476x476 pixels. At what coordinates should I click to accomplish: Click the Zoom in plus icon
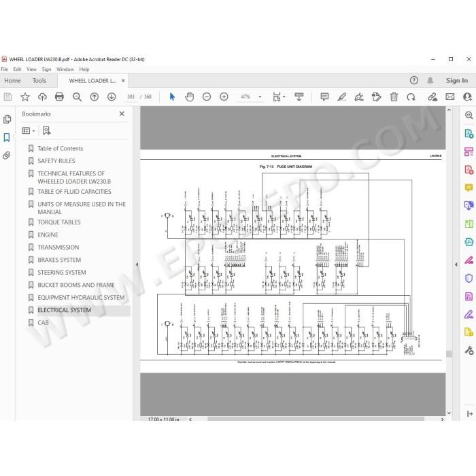(x=224, y=97)
